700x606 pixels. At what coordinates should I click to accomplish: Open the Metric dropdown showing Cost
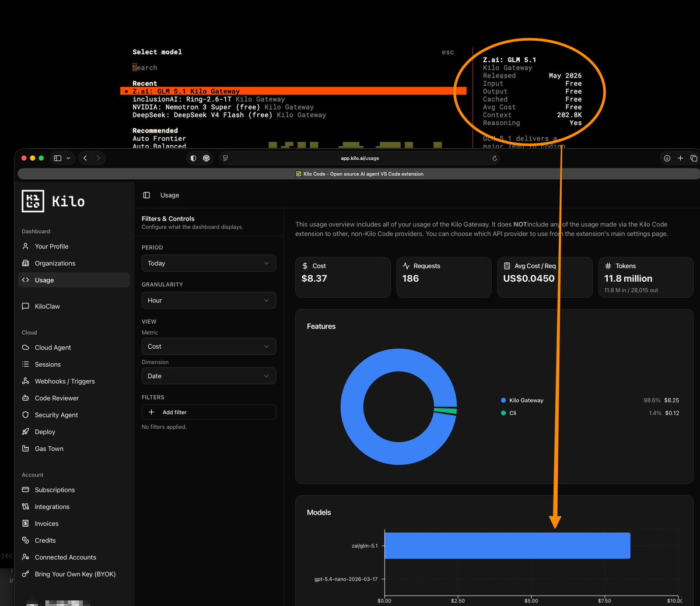click(208, 346)
